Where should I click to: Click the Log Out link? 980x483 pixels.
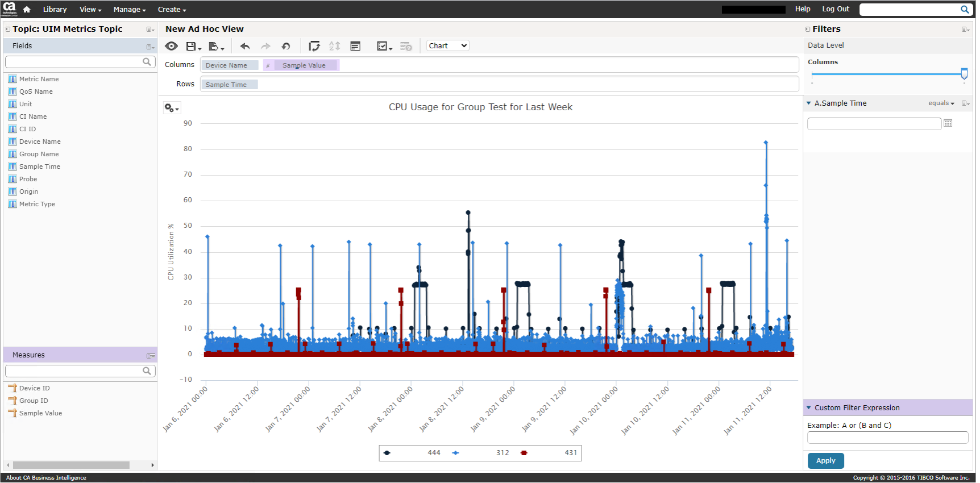(835, 9)
